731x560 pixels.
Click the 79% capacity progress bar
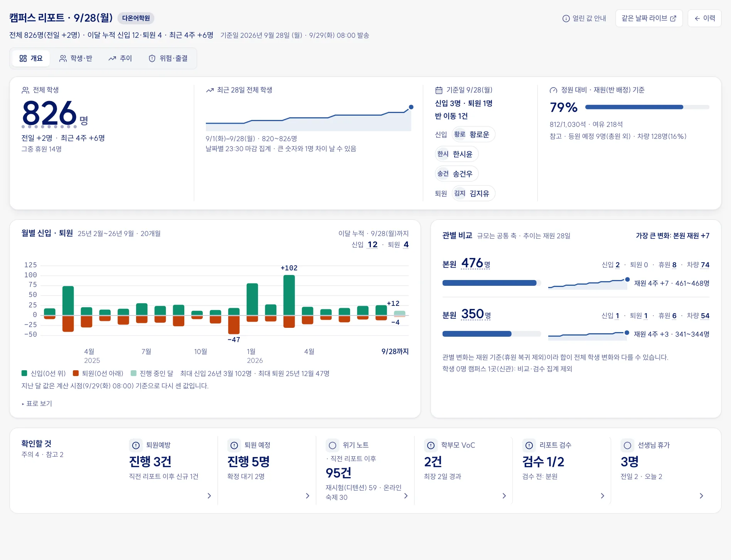tap(647, 107)
